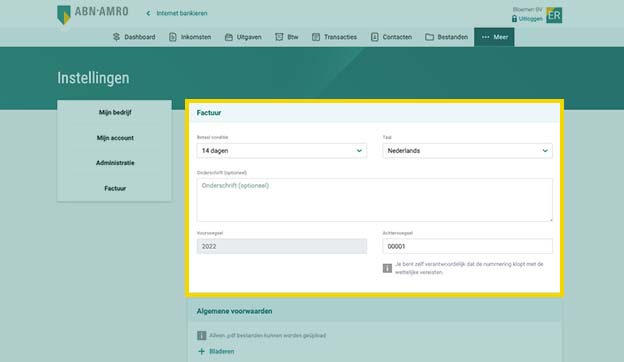Screen dimensions: 624x362
Task: Click the info icon next to nummering notice
Action: (x=387, y=268)
